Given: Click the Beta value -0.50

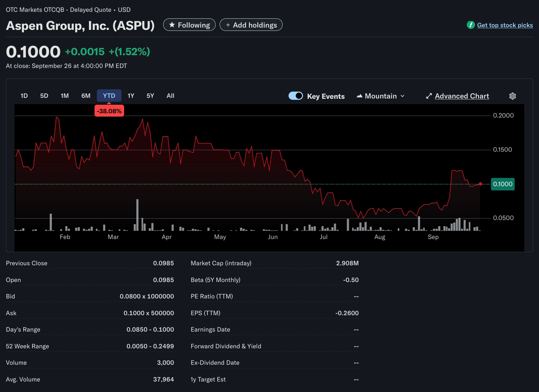Looking at the screenshot, I should 351,280.
